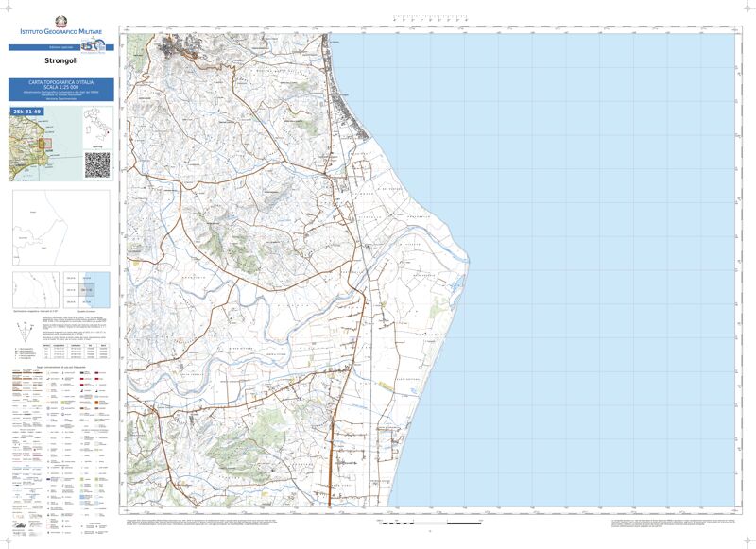The height and width of the screenshot is (549, 756).
Task: Click the coordinates table below the diagrams
Action: (x=77, y=351)
